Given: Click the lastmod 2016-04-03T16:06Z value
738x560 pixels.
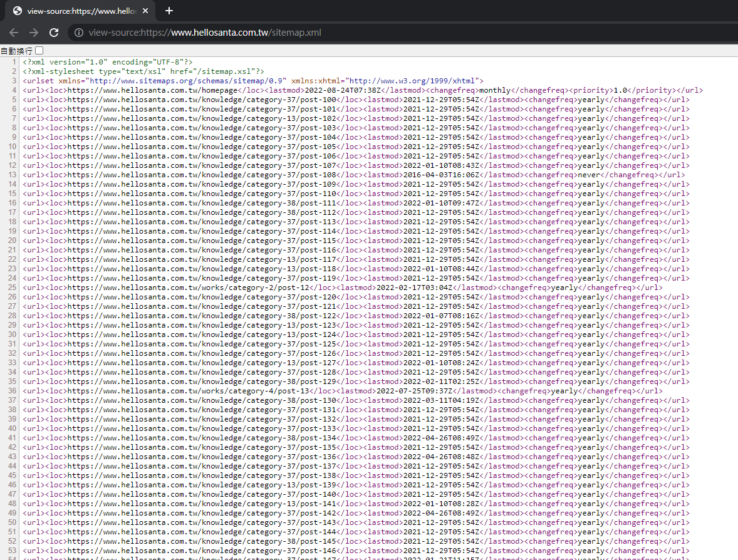Looking at the screenshot, I should [x=442, y=175].
